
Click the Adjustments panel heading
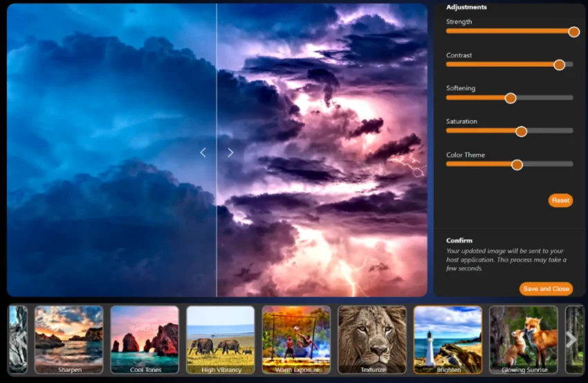coord(466,7)
